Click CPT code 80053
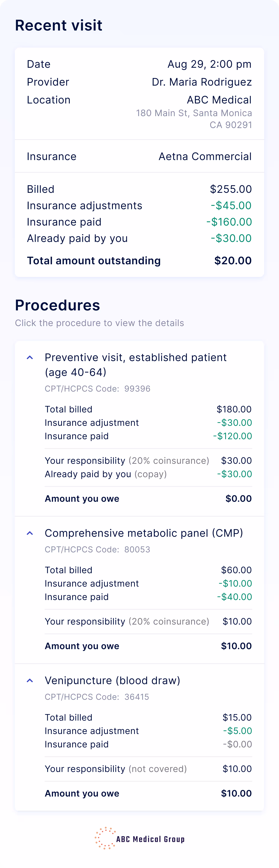279x868 pixels. click(137, 550)
